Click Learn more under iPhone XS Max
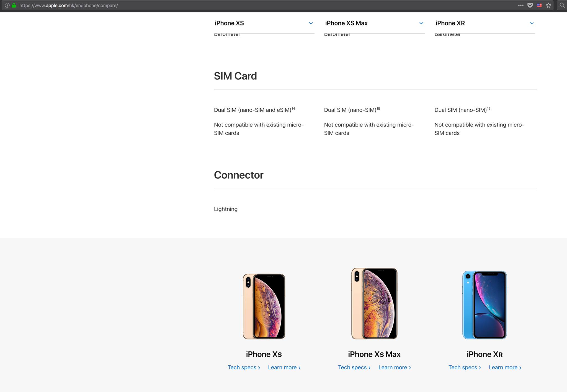The width and height of the screenshot is (567, 392). click(395, 367)
